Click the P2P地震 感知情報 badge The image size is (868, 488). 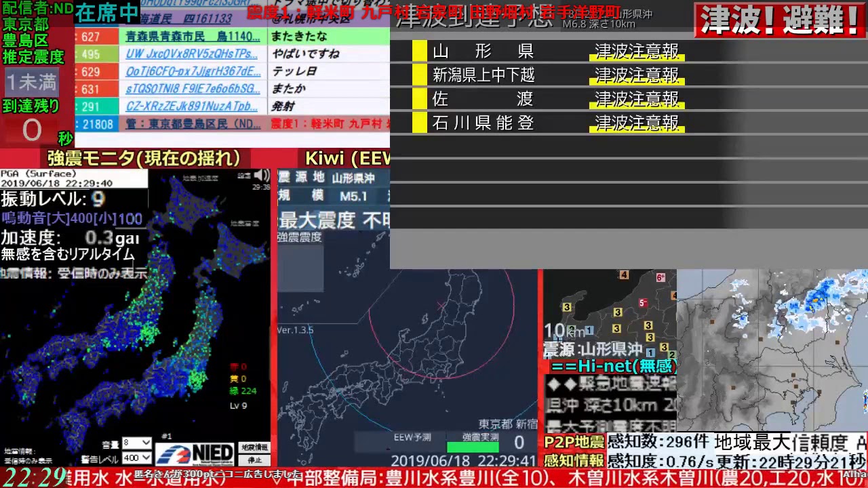[574, 451]
